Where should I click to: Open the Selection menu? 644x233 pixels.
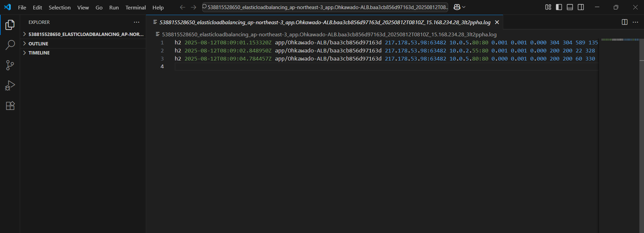[59, 7]
